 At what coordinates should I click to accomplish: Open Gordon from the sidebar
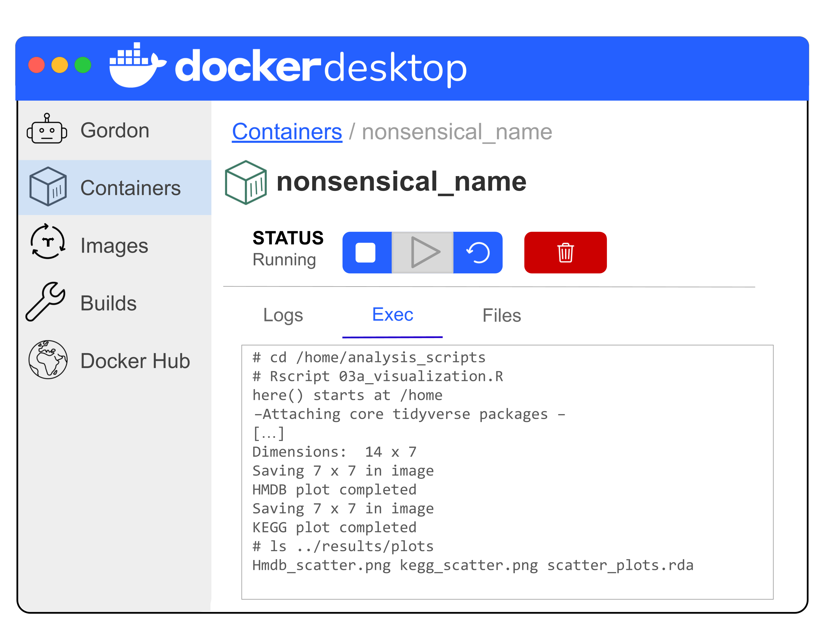[115, 130]
